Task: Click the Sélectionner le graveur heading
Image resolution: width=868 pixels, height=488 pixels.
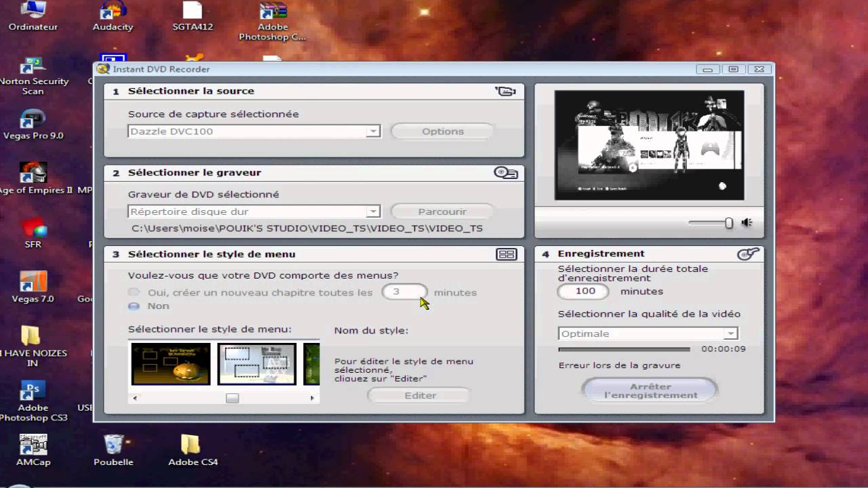Action: tap(195, 172)
